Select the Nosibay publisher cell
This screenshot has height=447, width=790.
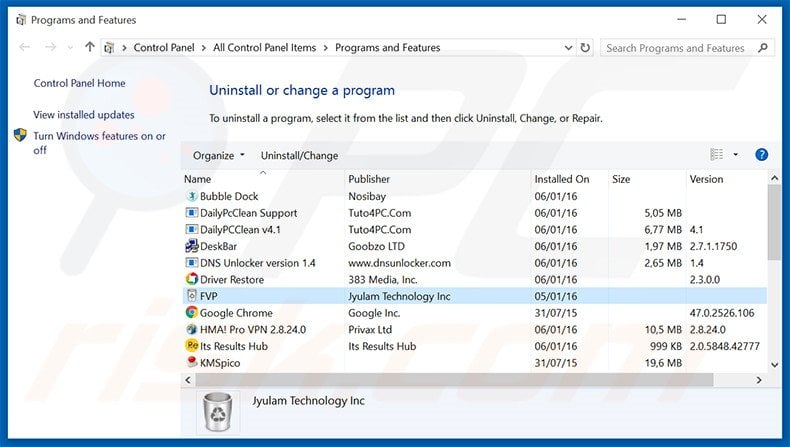pyautogui.click(x=367, y=197)
